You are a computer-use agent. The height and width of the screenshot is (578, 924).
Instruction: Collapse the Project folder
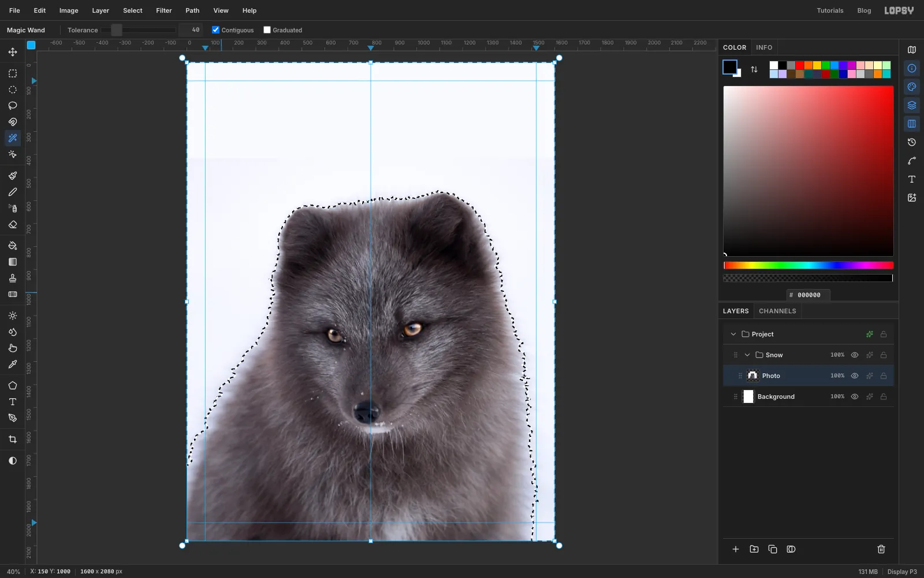point(733,334)
